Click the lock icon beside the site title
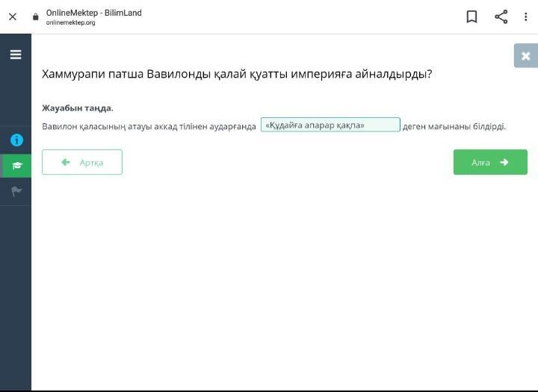The width and height of the screenshot is (538, 392). click(x=36, y=17)
